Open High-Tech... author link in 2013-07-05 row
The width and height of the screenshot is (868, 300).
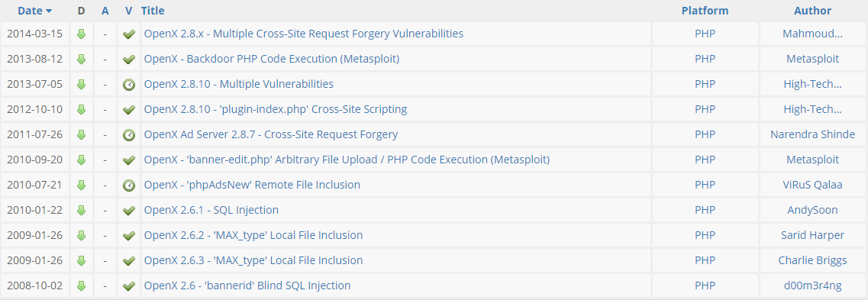(812, 84)
